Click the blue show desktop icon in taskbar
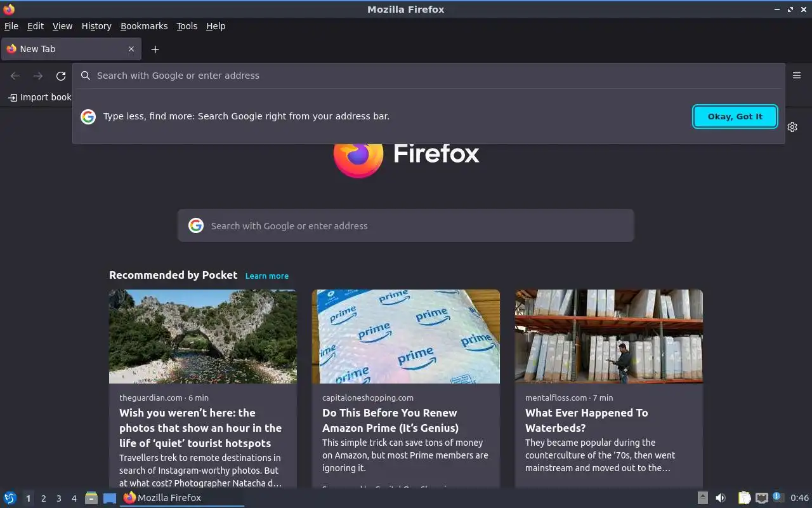Viewport: 812px width, 508px height. (x=110, y=498)
